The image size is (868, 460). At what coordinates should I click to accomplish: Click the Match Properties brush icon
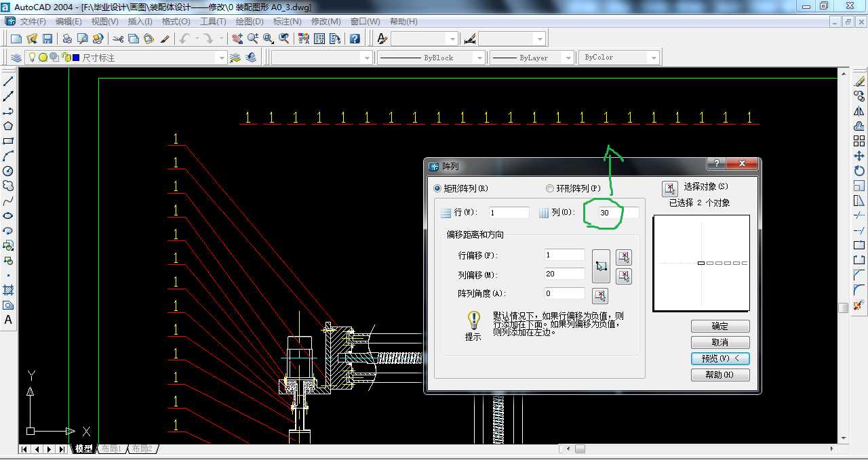click(165, 39)
